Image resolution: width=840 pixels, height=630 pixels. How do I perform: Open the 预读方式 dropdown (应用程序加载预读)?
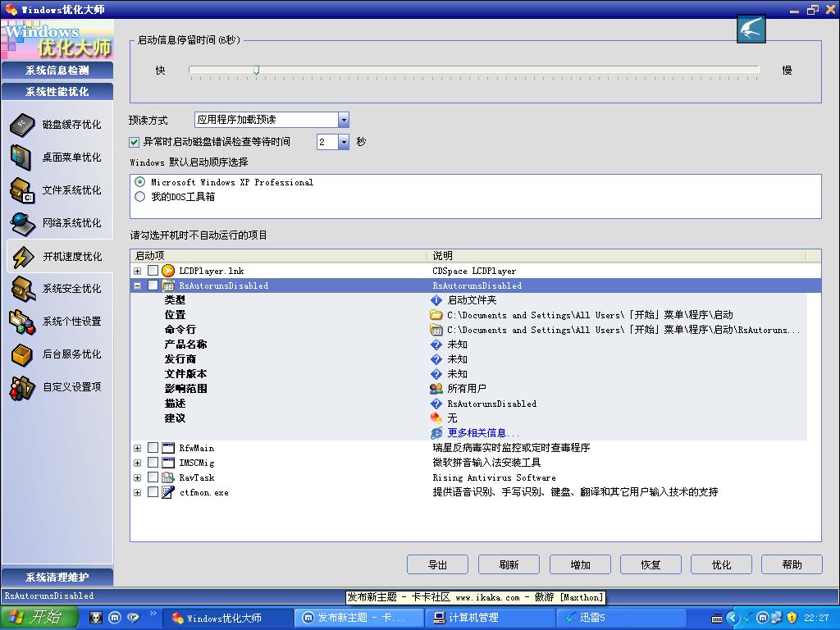[x=344, y=120]
